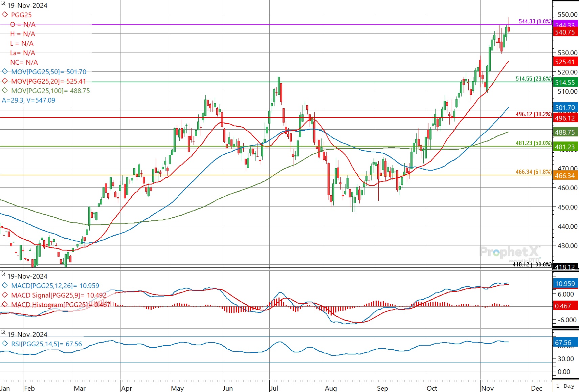Click the 19-Nov-2024 date in the main chart

pos(27,5)
